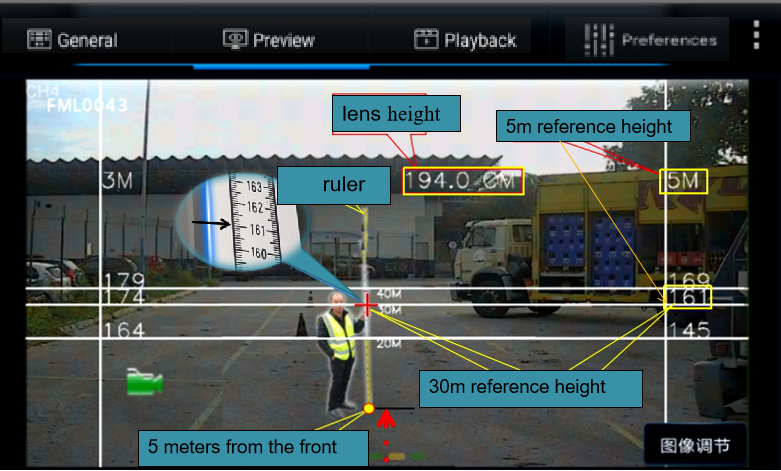Open the General tab

point(72,40)
